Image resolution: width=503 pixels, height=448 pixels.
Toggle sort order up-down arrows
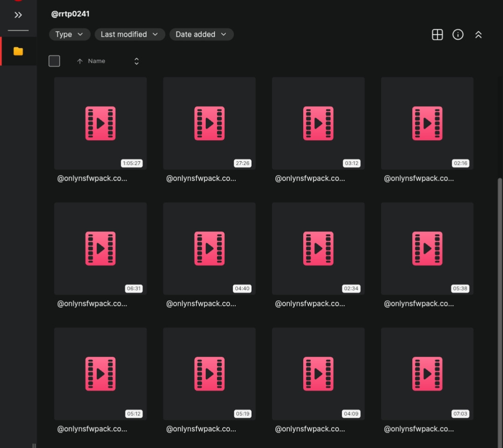click(x=136, y=61)
